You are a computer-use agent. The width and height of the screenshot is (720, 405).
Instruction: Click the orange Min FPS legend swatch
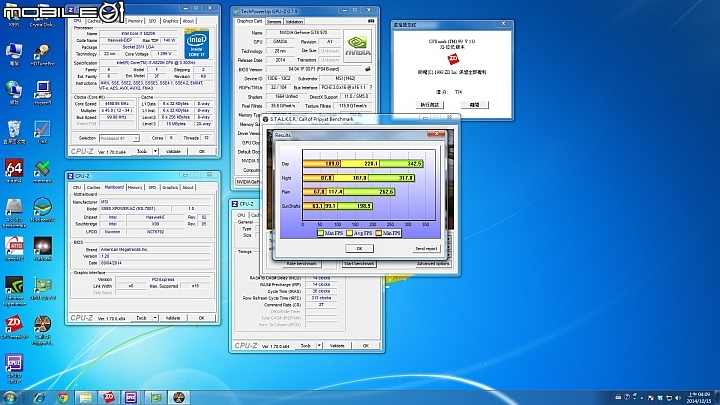click(x=378, y=233)
